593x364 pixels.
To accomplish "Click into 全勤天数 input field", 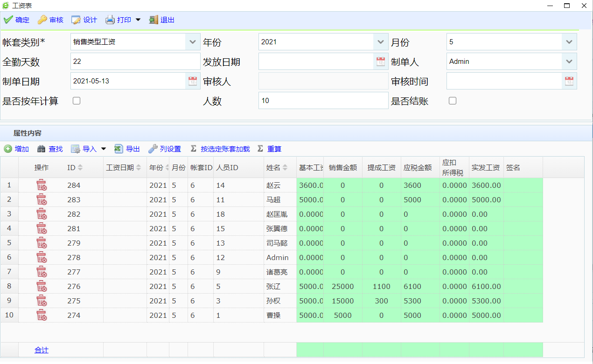I will (x=135, y=62).
